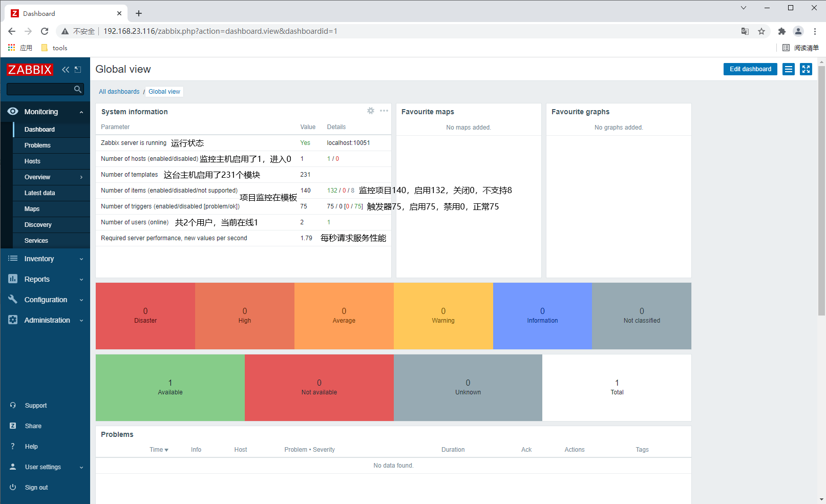
Task: Click the Administration gear icon
Action: (13, 320)
